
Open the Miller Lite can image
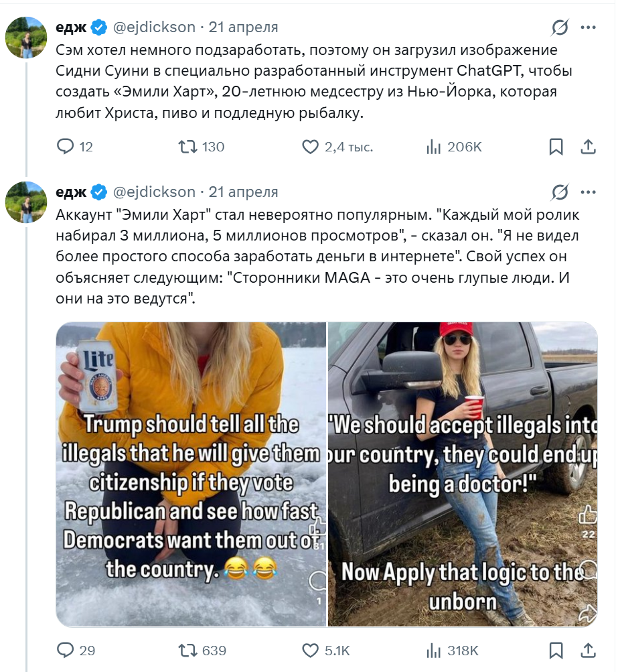coord(191,474)
